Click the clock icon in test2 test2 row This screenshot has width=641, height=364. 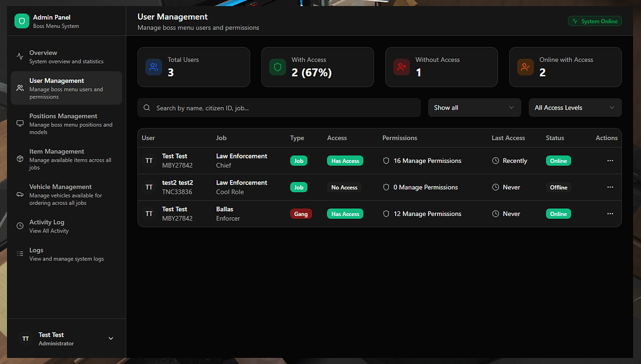[x=495, y=187]
